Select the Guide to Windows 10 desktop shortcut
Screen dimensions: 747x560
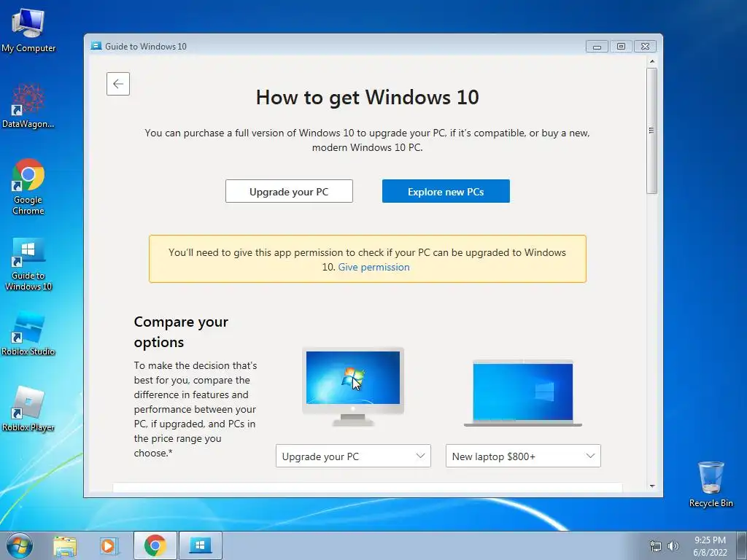(28, 263)
